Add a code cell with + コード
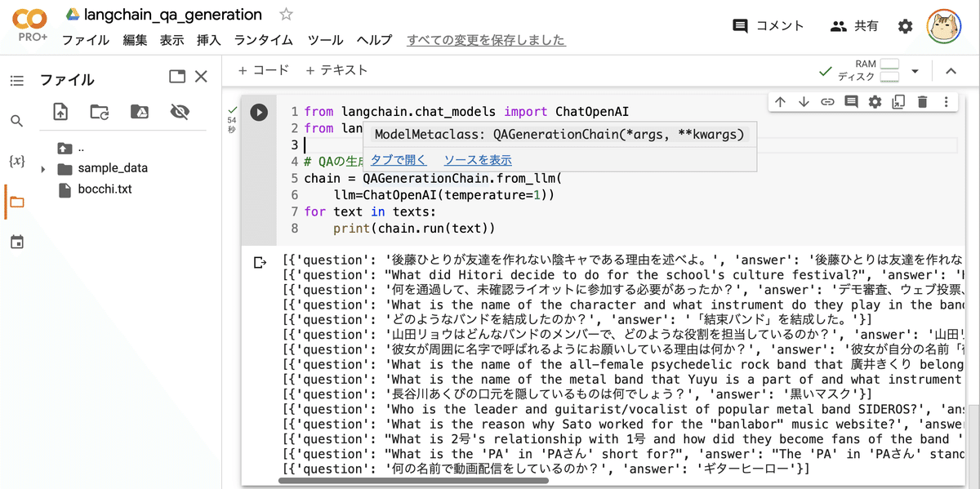The image size is (980, 489). (263, 70)
